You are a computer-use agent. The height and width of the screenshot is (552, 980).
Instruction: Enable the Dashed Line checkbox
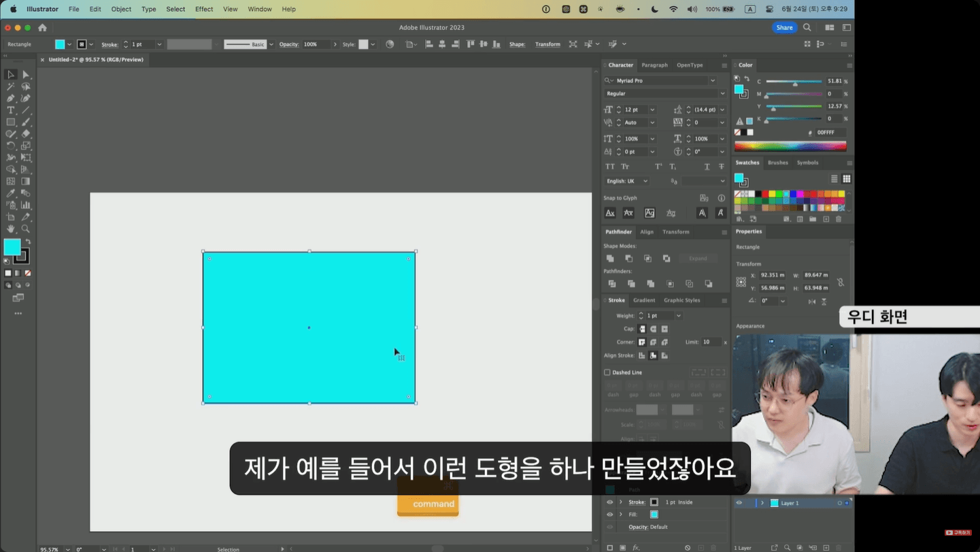[607, 372]
